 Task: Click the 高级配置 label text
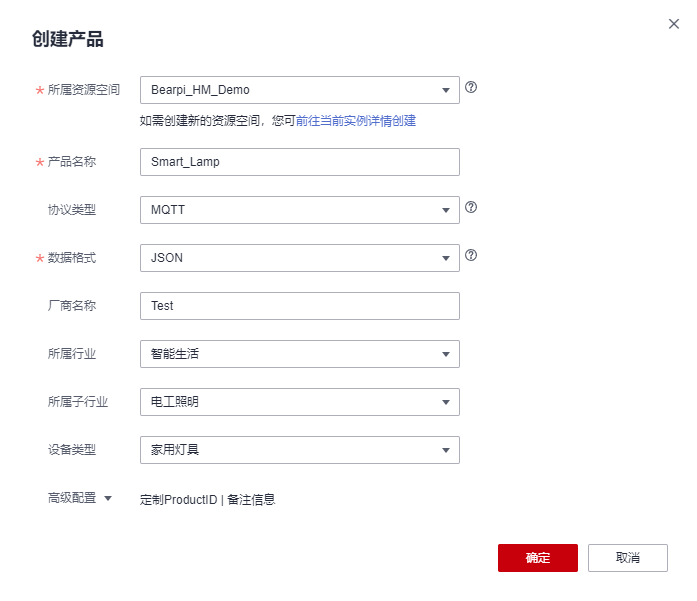pos(72,497)
